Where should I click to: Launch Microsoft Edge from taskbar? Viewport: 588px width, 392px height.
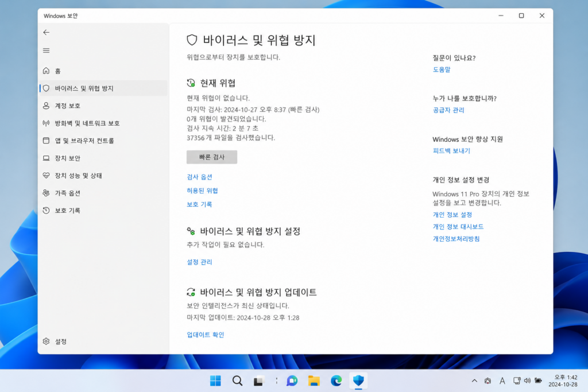[x=336, y=381]
